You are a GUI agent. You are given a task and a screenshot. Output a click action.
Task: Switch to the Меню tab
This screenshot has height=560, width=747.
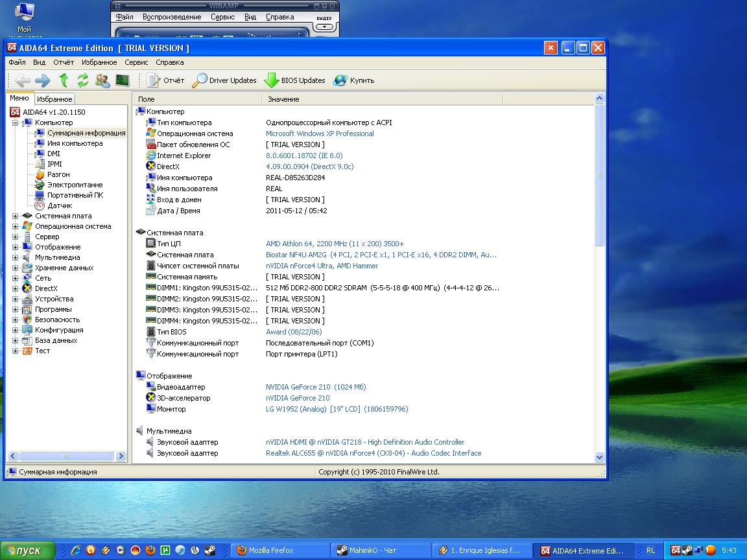pos(19,98)
